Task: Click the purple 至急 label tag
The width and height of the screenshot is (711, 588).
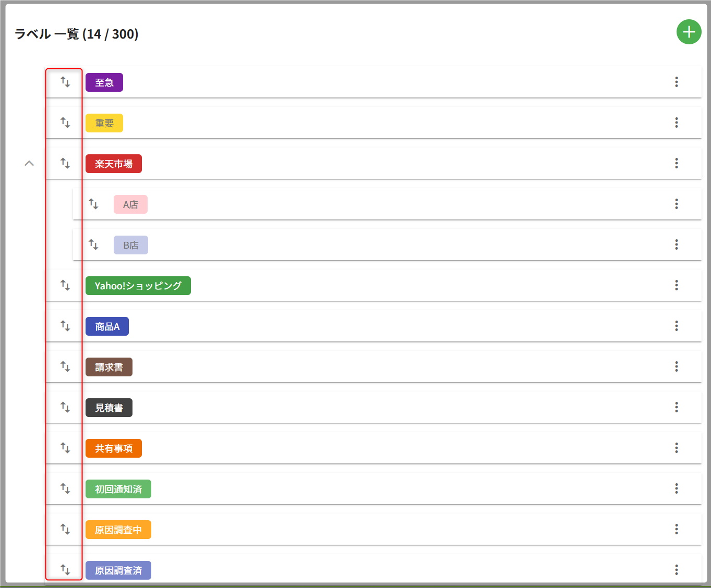Action: click(x=104, y=82)
